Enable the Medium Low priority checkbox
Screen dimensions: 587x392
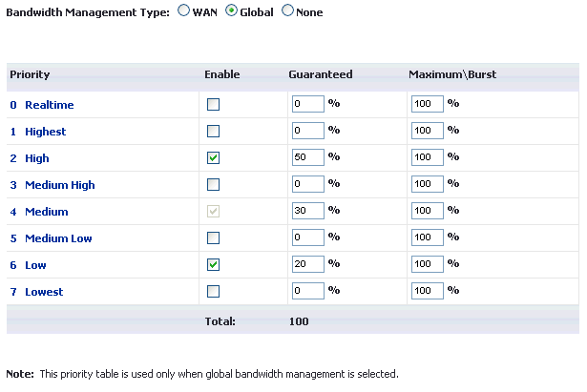tap(214, 237)
